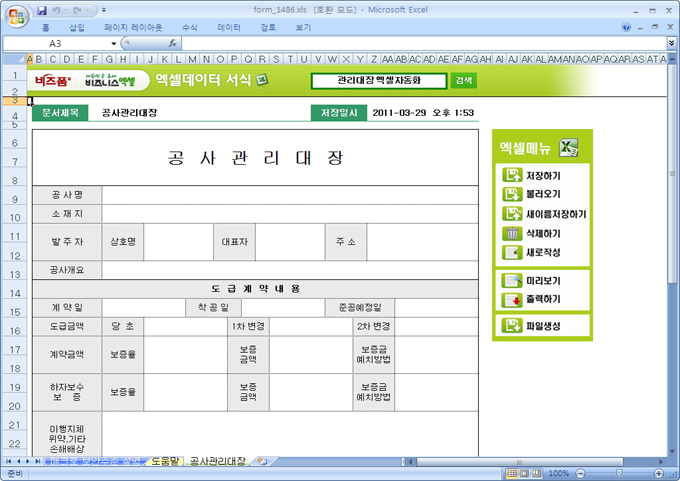Open the 수식 ribbon tab

coord(190,28)
